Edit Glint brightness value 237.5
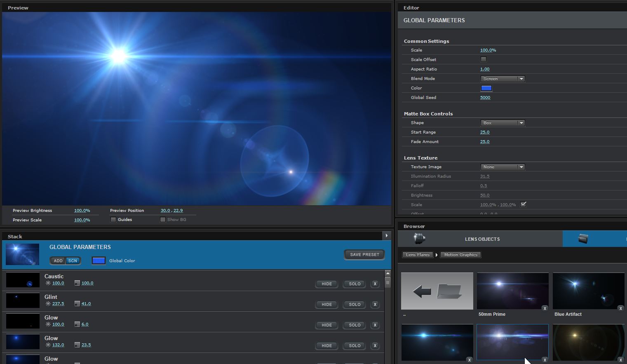The width and height of the screenshot is (627, 364). pyautogui.click(x=58, y=304)
